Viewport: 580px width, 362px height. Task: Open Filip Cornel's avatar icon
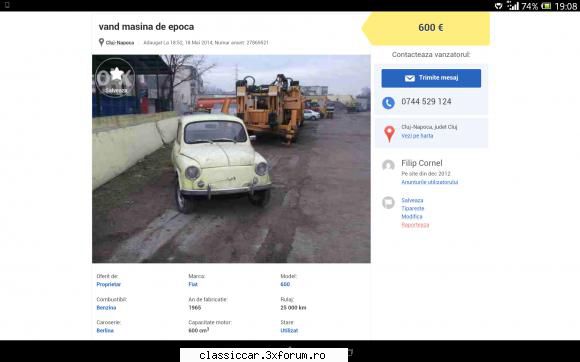[x=388, y=165]
